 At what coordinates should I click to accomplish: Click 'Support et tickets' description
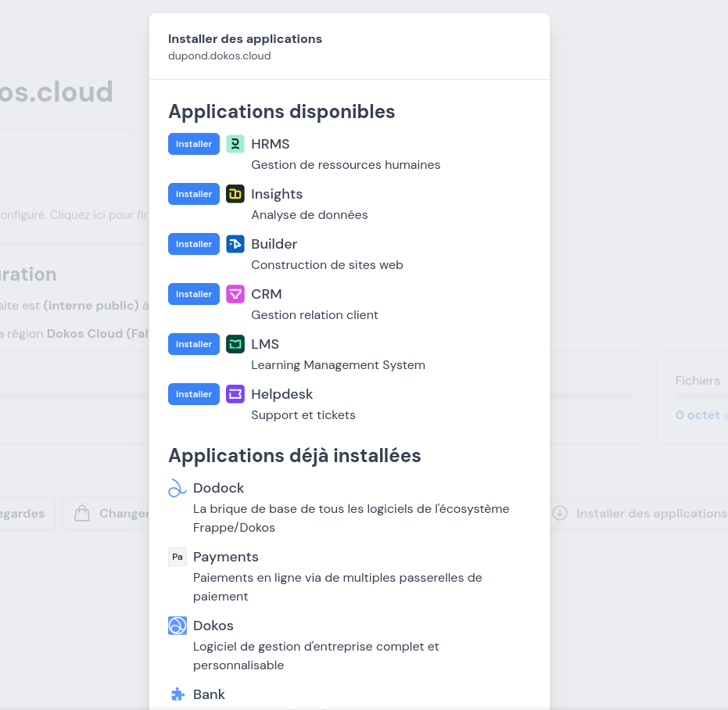(x=303, y=415)
